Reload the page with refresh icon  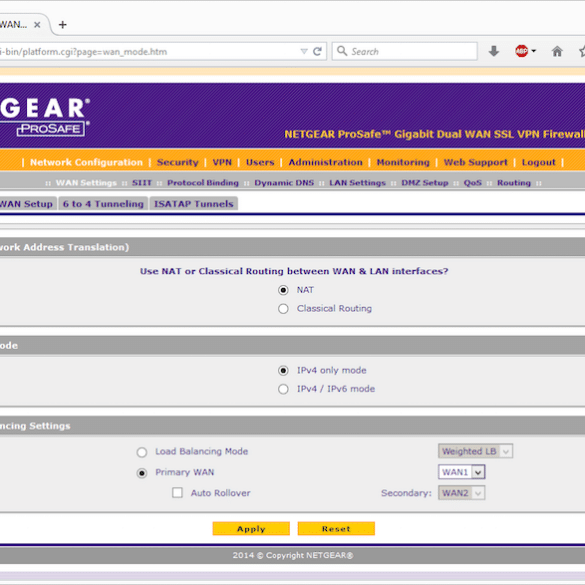(x=317, y=51)
